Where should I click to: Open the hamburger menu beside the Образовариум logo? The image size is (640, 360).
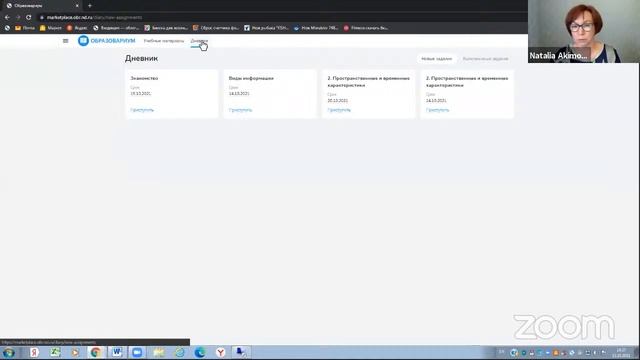(65, 41)
